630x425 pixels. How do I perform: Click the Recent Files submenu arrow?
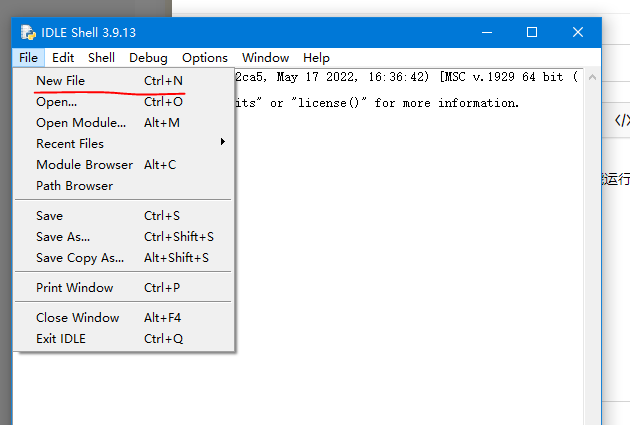(x=223, y=142)
